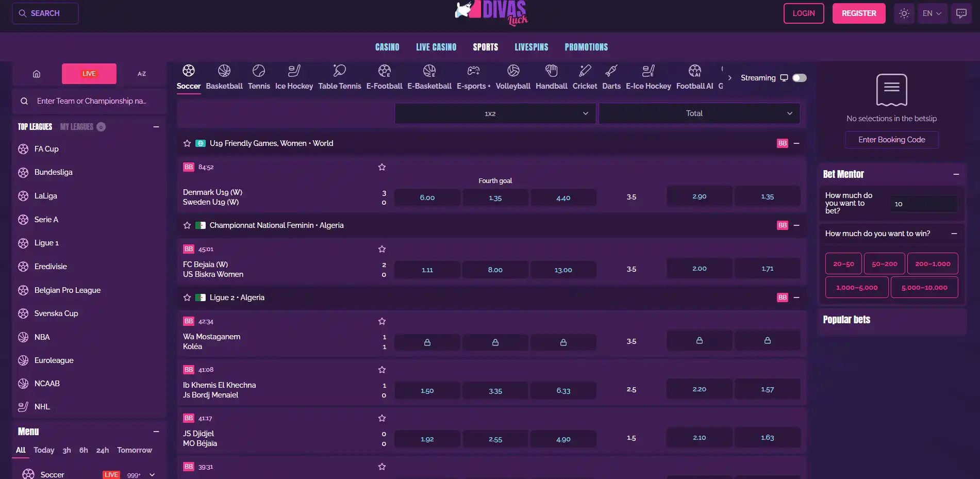Favorite the Denmark U19 vs Sweden U19 match
Image resolution: width=980 pixels, height=479 pixels.
click(382, 167)
